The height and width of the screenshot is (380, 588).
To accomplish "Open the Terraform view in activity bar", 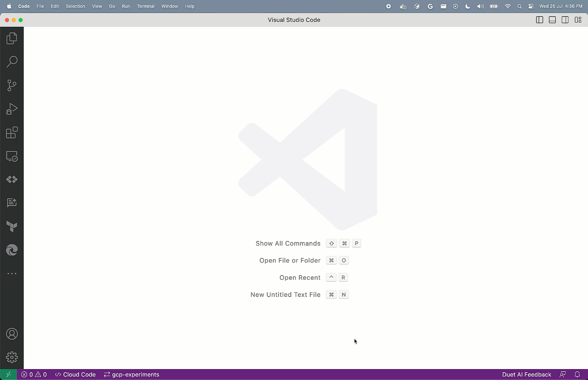I will pos(12,226).
